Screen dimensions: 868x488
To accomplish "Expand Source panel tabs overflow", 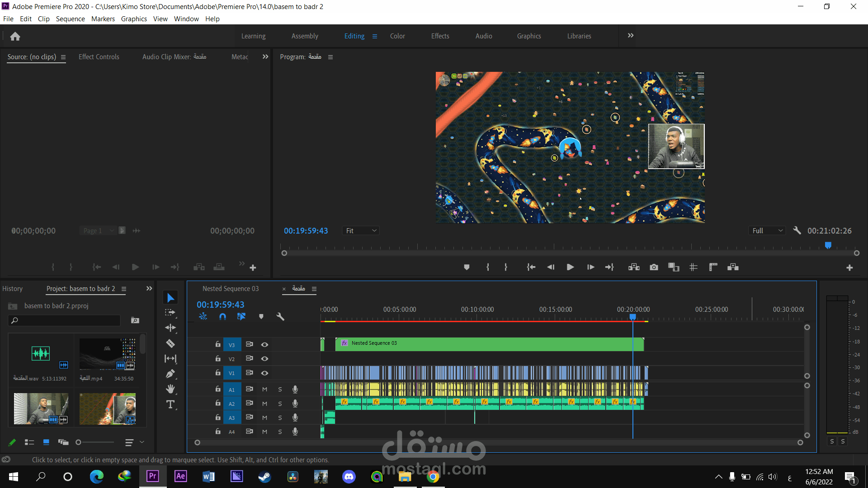I will coord(265,57).
